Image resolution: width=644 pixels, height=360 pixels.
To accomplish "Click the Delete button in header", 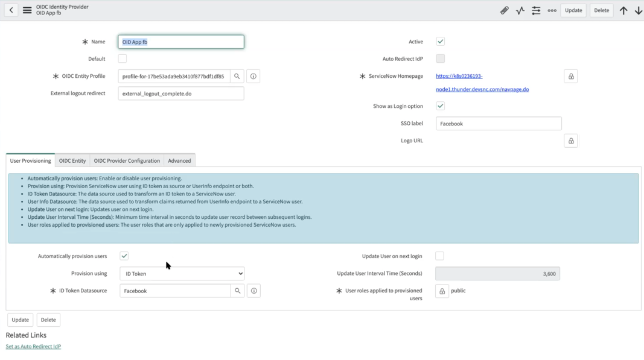I will [x=601, y=10].
